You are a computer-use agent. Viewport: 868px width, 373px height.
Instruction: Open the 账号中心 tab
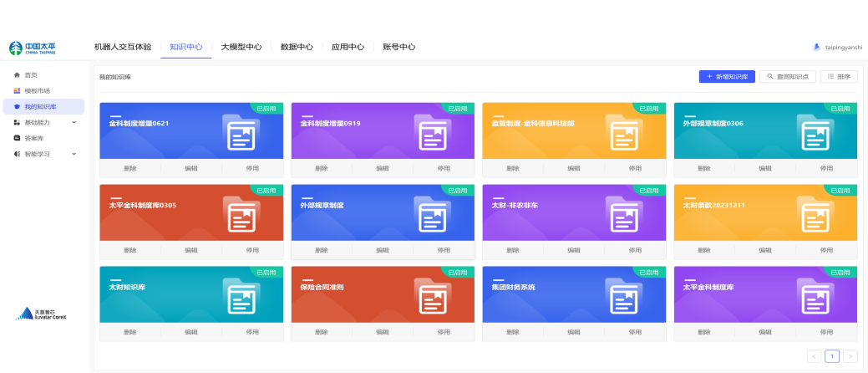click(399, 47)
